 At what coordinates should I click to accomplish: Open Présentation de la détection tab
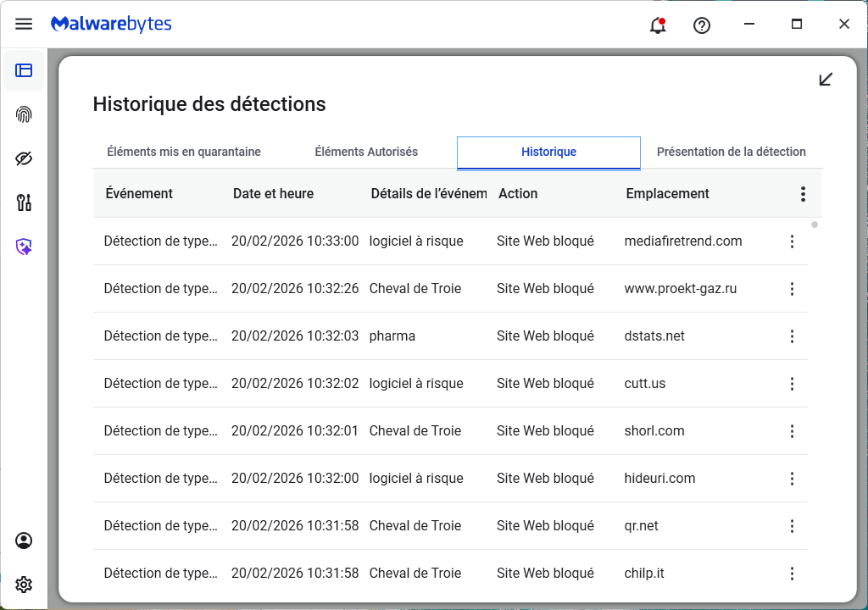point(731,152)
